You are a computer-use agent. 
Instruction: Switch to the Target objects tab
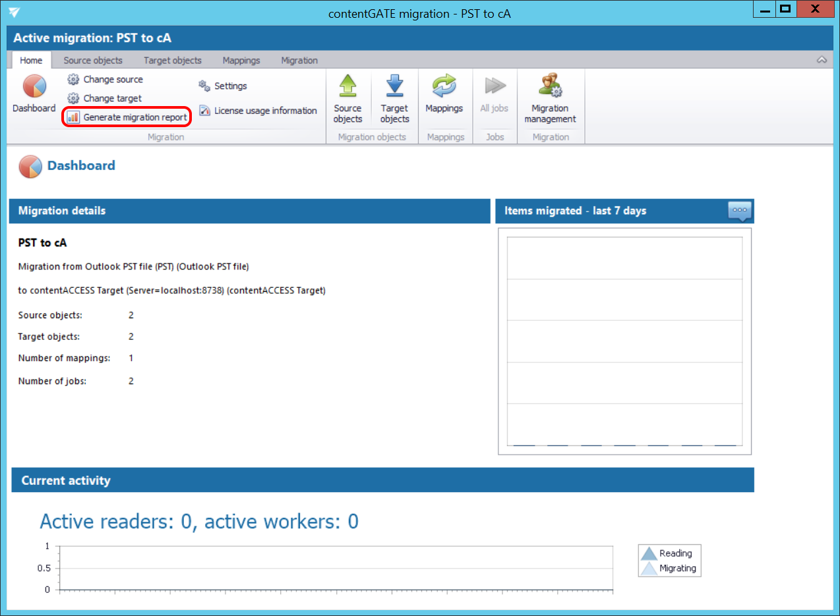(x=173, y=60)
